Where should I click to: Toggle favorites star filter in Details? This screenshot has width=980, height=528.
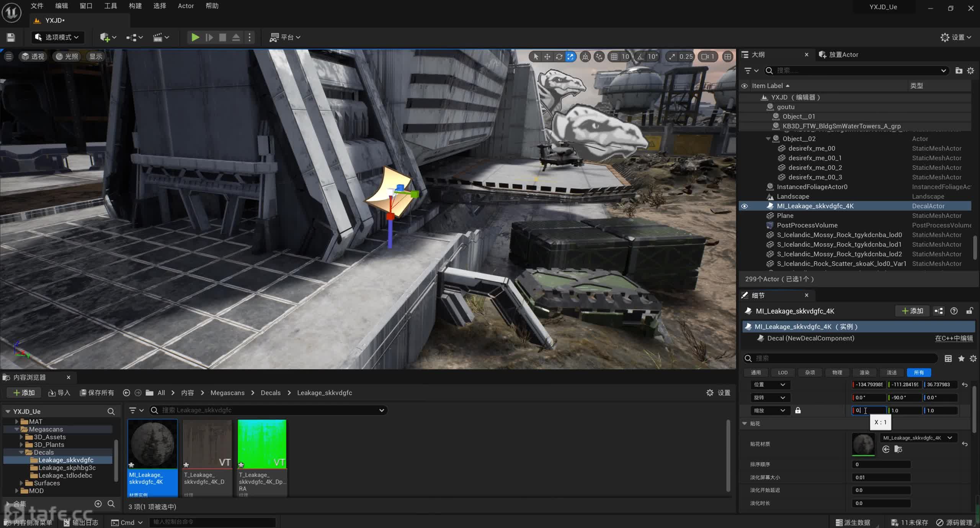coord(961,358)
